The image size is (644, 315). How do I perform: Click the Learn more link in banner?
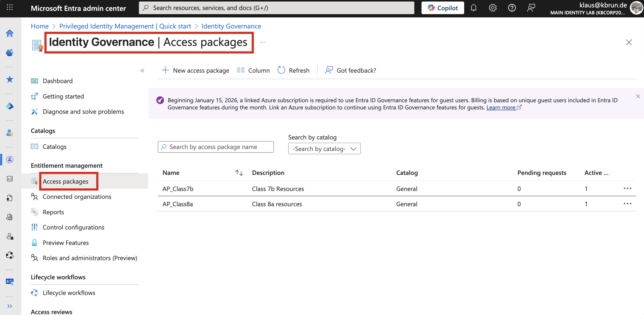coord(501,107)
